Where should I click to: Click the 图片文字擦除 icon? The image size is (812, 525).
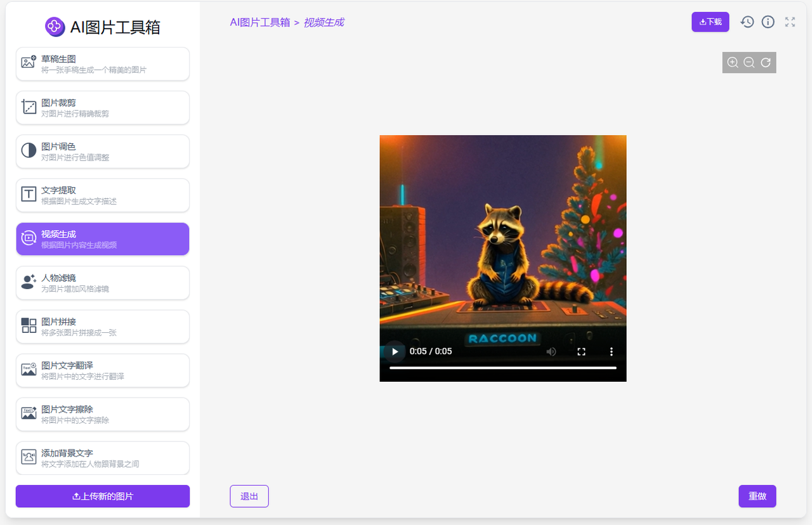pos(29,413)
